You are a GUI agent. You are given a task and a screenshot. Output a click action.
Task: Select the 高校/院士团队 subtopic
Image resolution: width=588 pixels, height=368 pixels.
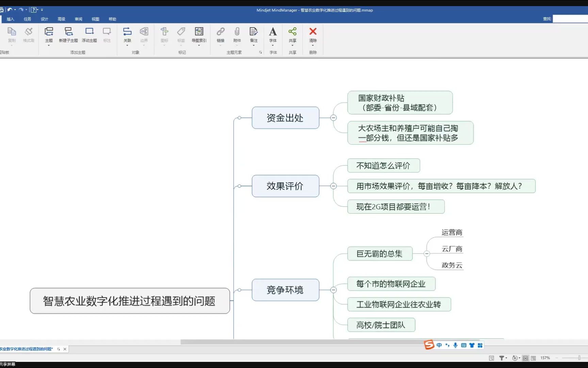tap(381, 325)
